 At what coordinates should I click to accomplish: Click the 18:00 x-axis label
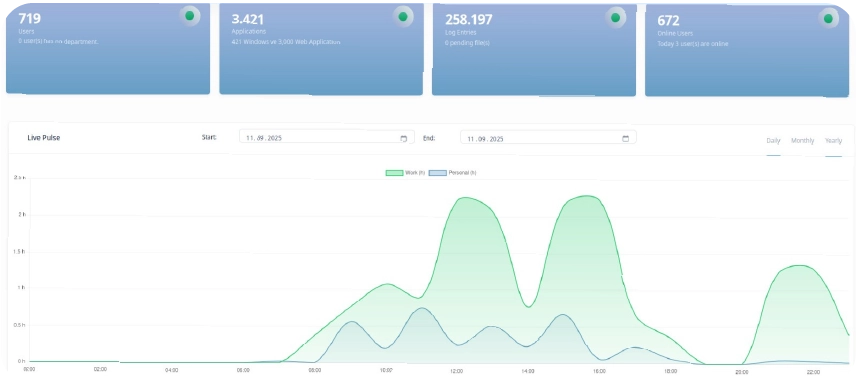670,371
